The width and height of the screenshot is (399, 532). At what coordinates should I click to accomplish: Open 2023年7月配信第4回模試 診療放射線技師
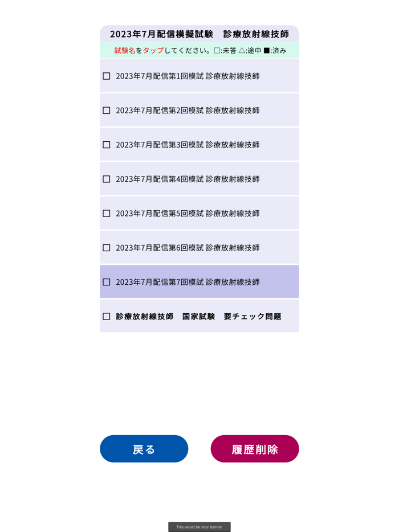[x=188, y=178]
